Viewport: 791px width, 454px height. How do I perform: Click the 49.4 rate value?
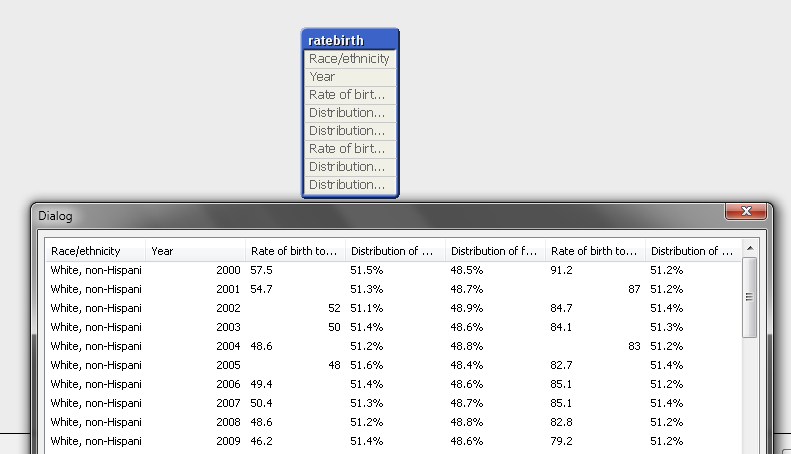261,384
